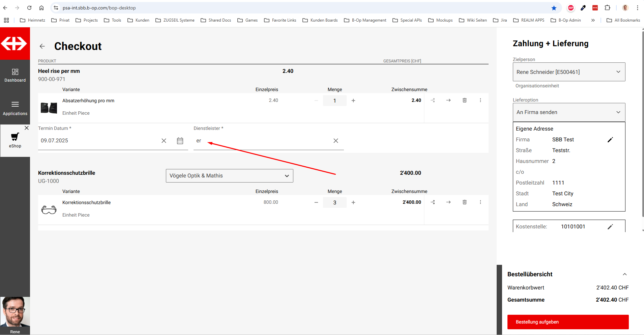Viewport: 644px width, 335px height.
Task: Collapse the Bestellübersicht section
Action: pyautogui.click(x=624, y=274)
